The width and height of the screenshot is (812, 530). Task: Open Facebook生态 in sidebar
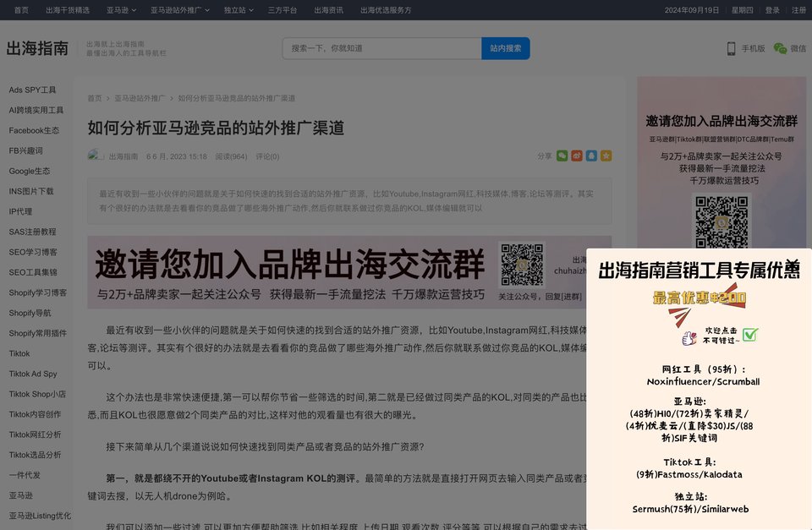click(x=34, y=130)
